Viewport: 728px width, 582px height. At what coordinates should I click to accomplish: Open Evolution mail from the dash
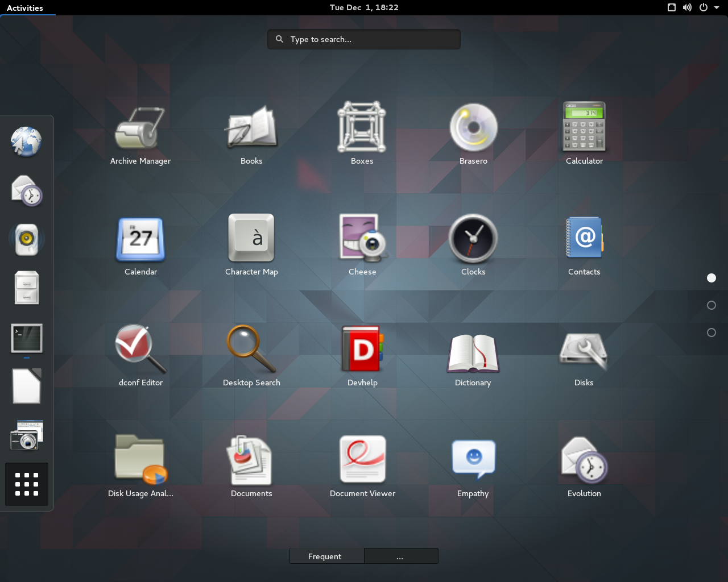coord(27,190)
